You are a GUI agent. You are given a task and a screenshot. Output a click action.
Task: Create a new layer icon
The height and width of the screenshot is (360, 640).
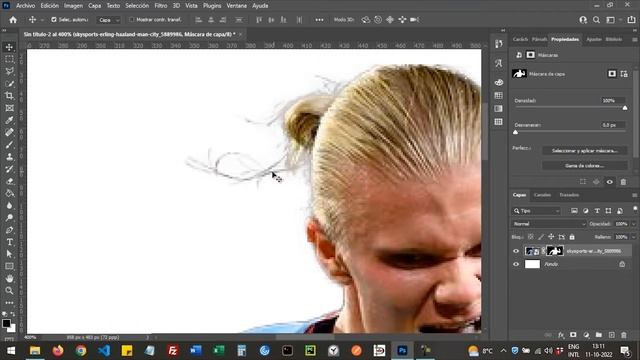[x=611, y=335]
